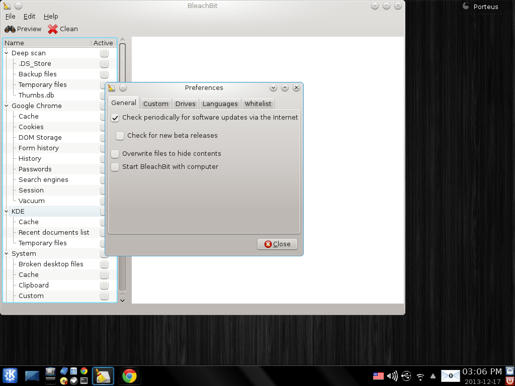Open the KDE application launcher
Image resolution: width=515 pixels, height=386 pixels.
coord(10,376)
